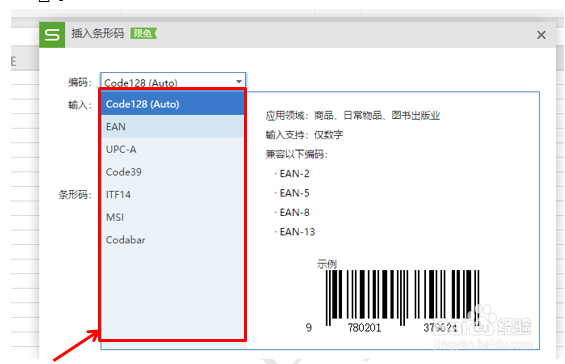Pick ITF14 in the encoding list
The image size is (565, 364).
(x=173, y=195)
